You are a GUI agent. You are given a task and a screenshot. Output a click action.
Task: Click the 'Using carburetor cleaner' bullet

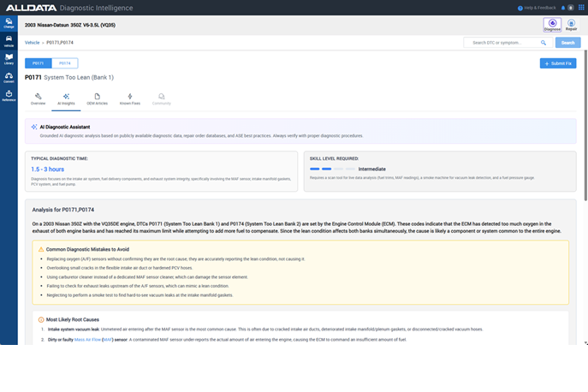pyautogui.click(x=147, y=277)
